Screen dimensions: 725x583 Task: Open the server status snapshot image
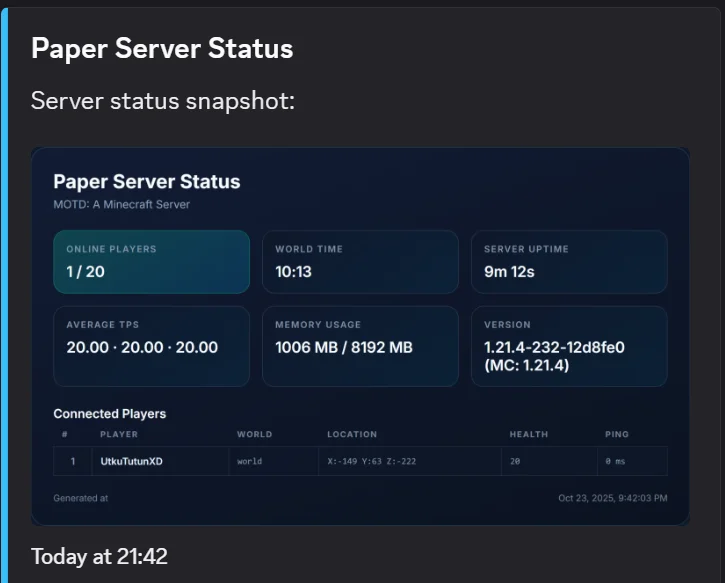click(360, 336)
